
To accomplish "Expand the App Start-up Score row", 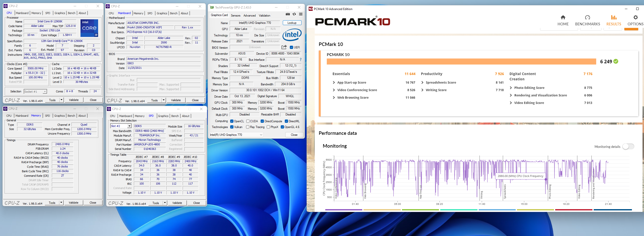I will pos(334,83).
